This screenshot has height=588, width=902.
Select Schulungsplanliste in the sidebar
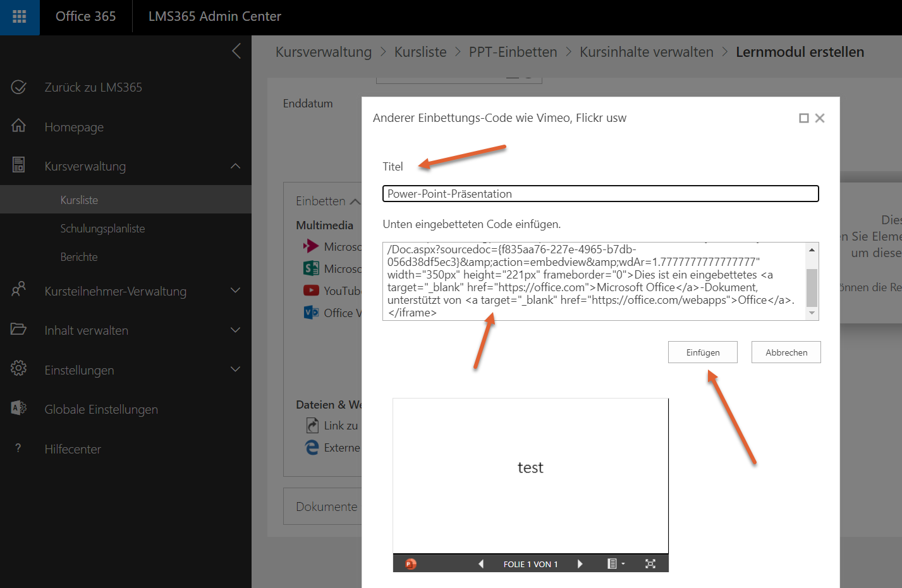point(102,229)
